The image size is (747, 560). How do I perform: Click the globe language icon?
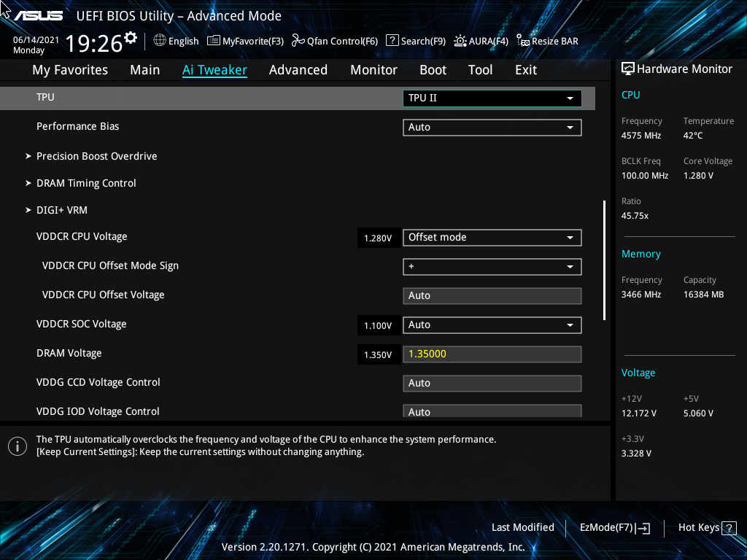[x=160, y=41]
